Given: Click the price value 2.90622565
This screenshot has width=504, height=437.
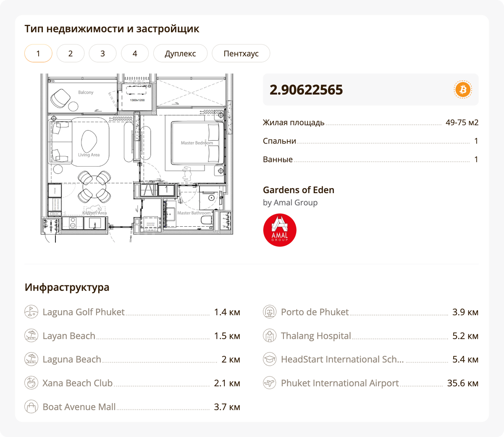Looking at the screenshot, I should coord(306,90).
